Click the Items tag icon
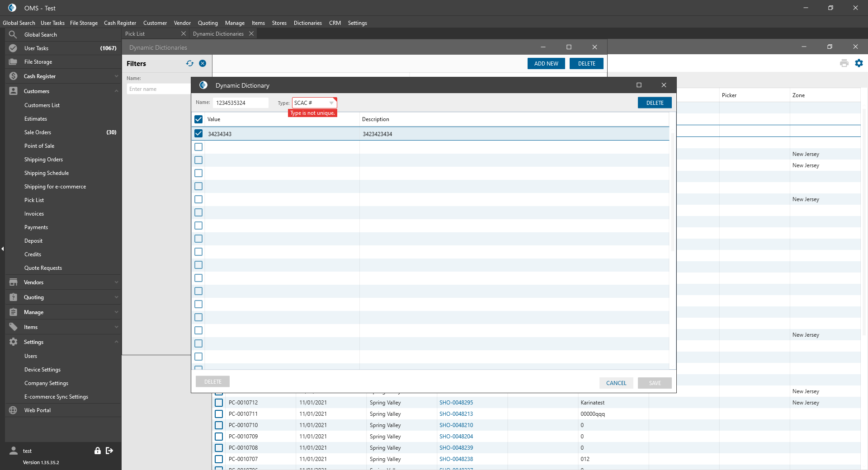This screenshot has width=868, height=470. point(13,327)
